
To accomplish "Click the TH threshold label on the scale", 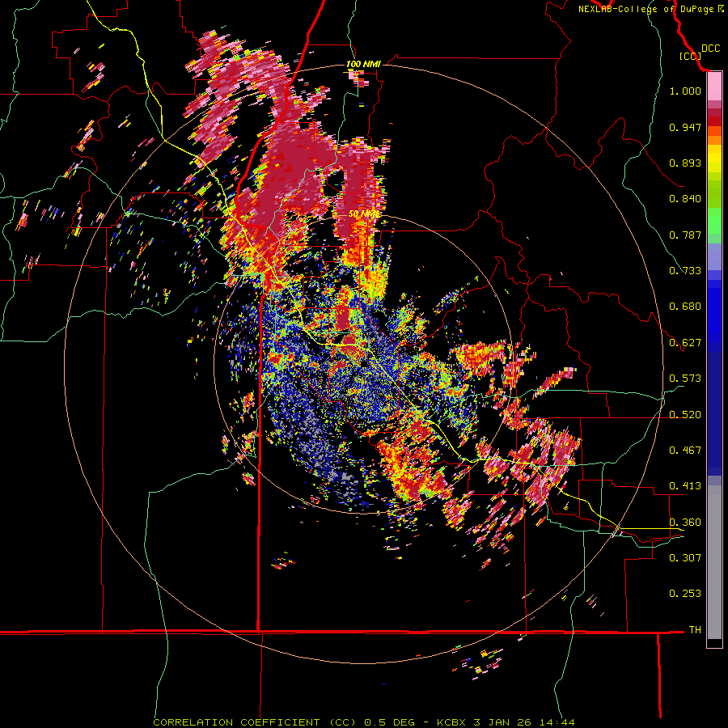I will tap(695, 630).
